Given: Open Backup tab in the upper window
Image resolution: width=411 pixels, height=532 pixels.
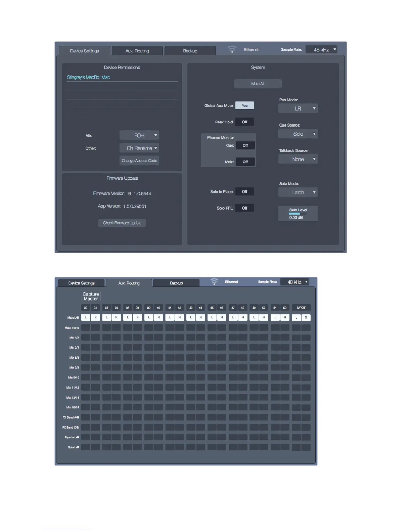Looking at the screenshot, I should click(190, 51).
